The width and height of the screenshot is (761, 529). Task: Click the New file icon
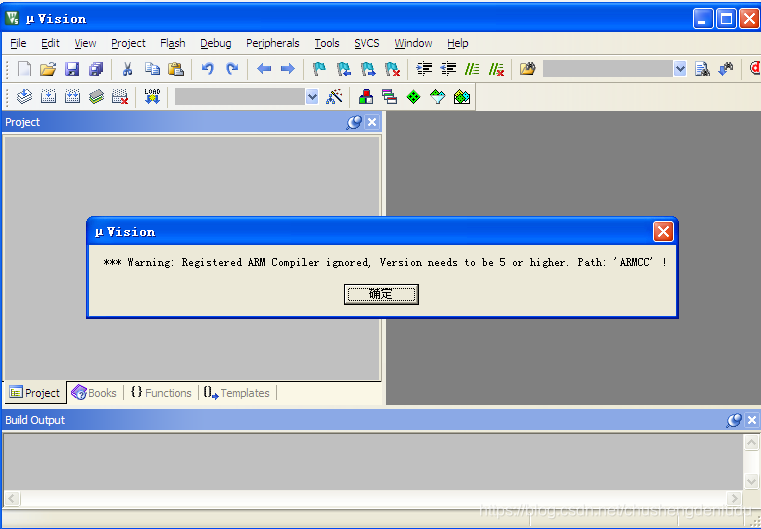pyautogui.click(x=24, y=69)
